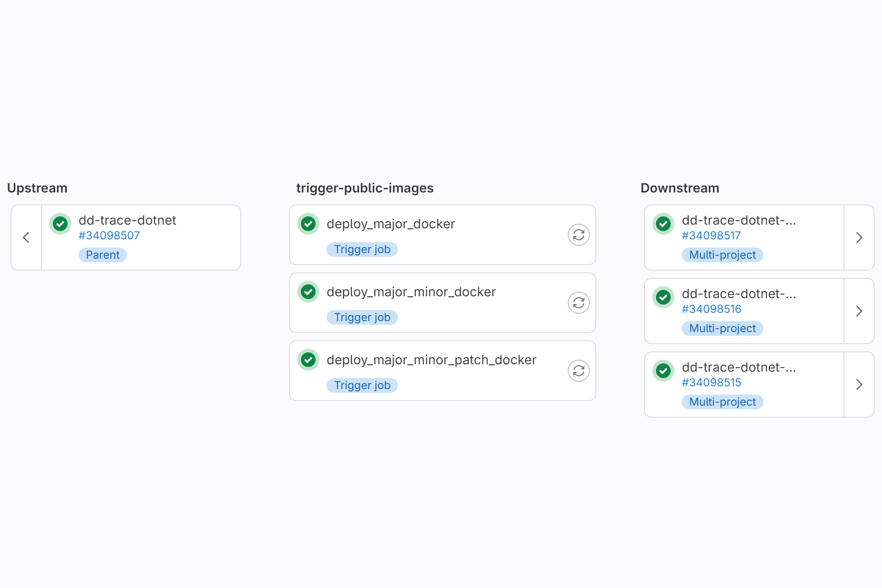Expand downstream pipeline #34098517 jobs
The height and width of the screenshot is (588, 882).
coord(859,237)
